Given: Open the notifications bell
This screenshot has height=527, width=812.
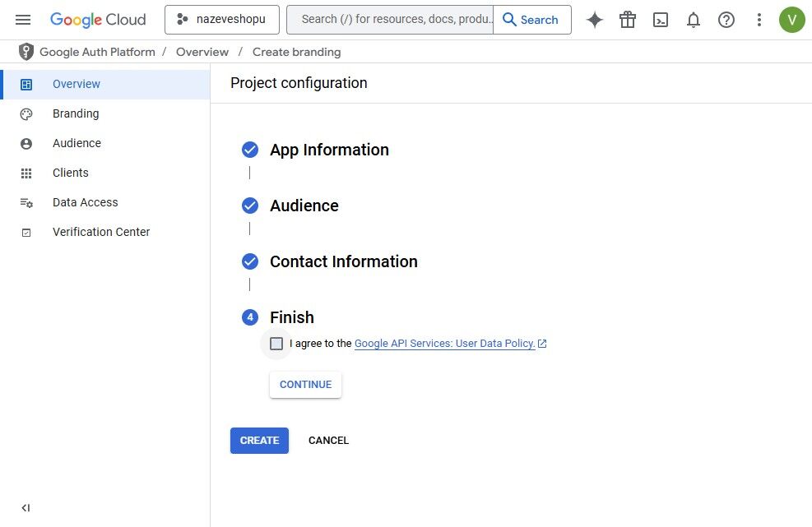Looking at the screenshot, I should (693, 20).
